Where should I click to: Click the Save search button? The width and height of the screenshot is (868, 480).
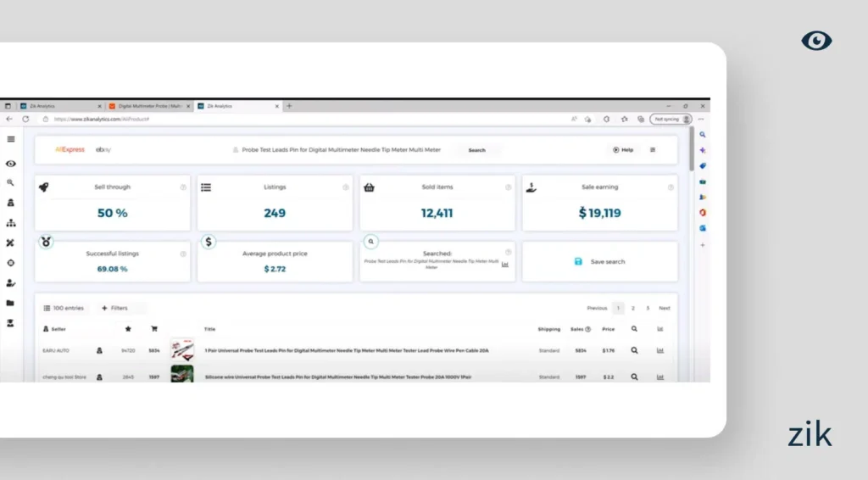coord(600,262)
